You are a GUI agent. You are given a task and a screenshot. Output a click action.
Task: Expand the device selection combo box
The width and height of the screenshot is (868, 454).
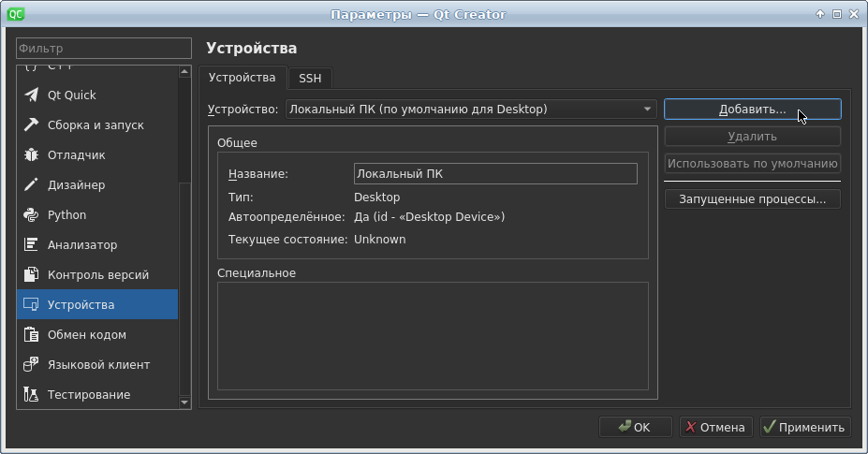click(x=470, y=110)
